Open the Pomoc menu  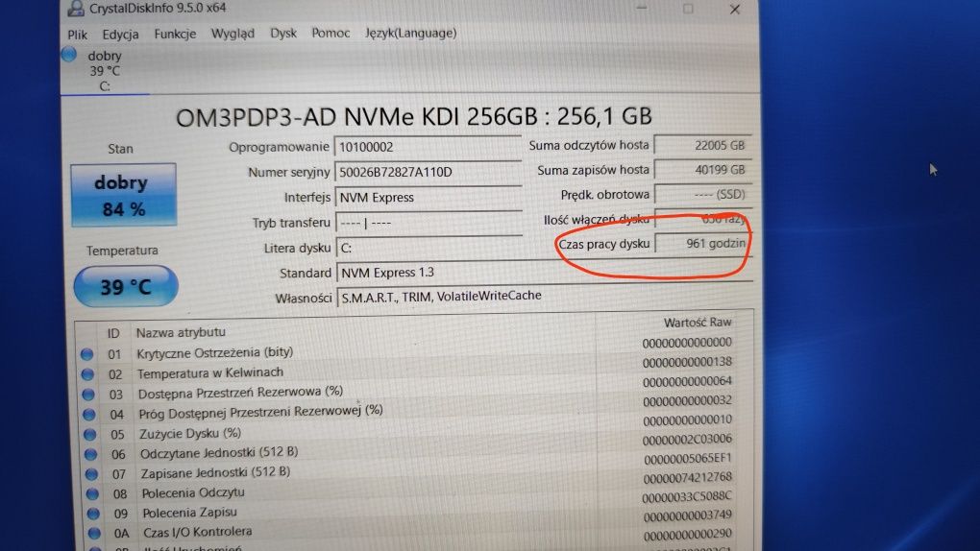tap(331, 33)
